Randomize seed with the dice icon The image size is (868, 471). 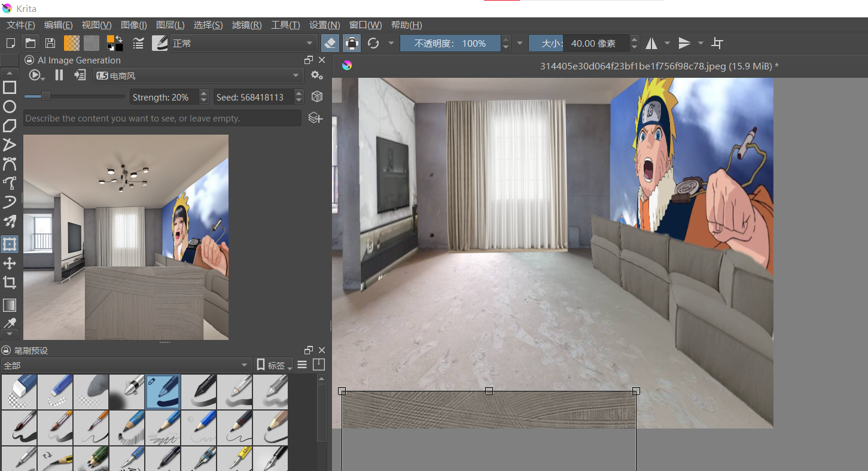[317, 97]
